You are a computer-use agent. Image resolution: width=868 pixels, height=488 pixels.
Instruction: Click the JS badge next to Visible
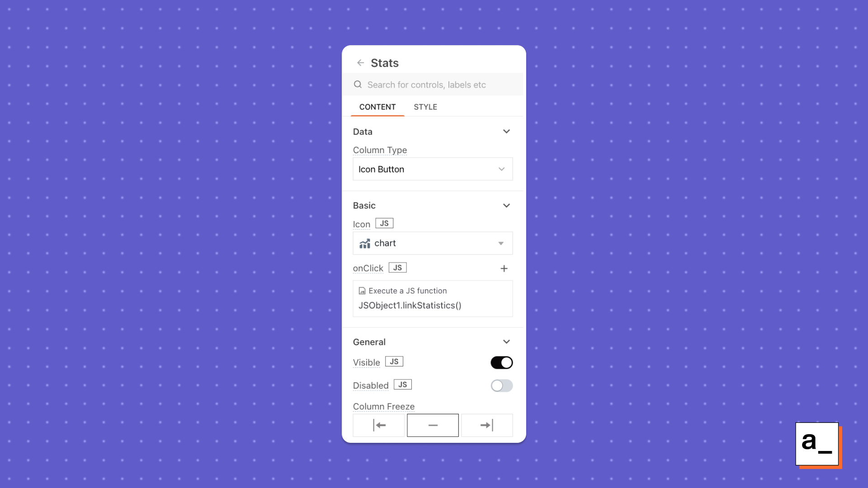394,361
